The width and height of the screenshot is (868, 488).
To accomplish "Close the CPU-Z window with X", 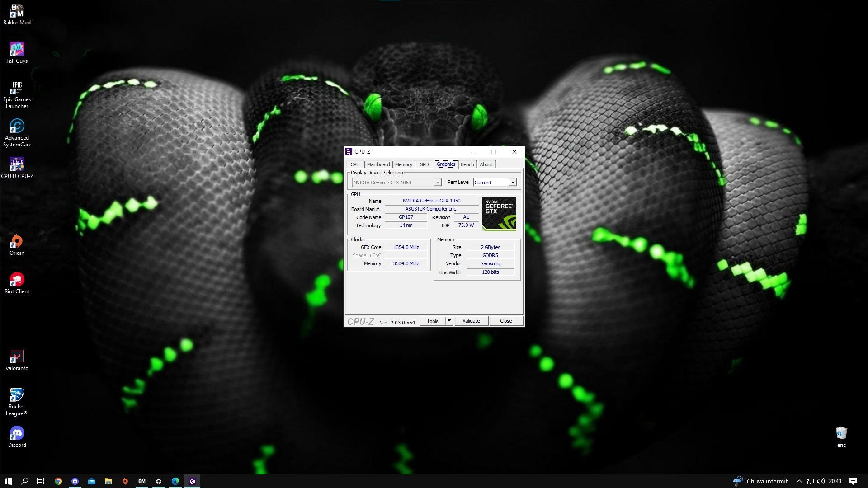I will pos(514,152).
